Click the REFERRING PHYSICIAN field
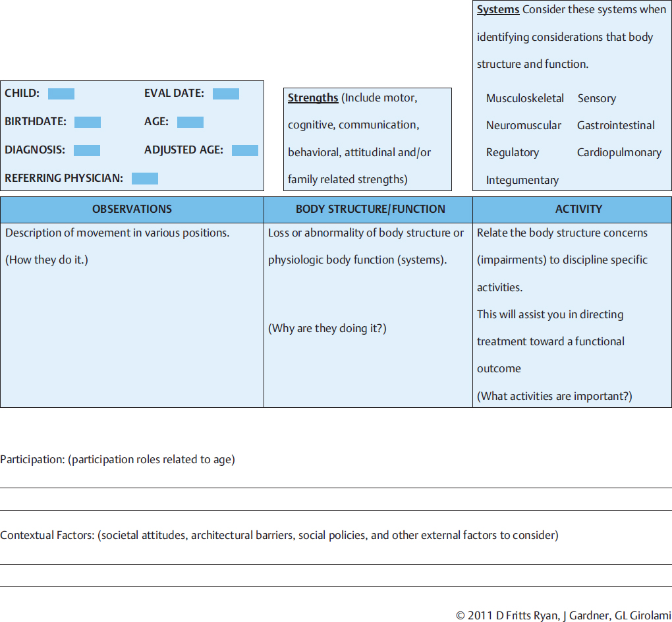Image resolution: width=672 pixels, height=622 pixels. [145, 178]
